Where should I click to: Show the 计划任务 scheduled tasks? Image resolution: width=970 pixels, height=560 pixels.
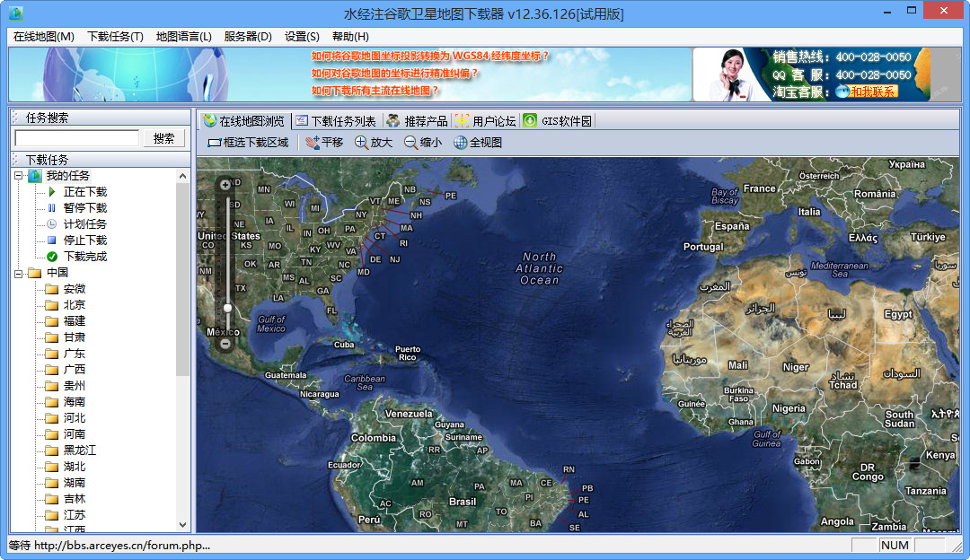pyautogui.click(x=85, y=223)
